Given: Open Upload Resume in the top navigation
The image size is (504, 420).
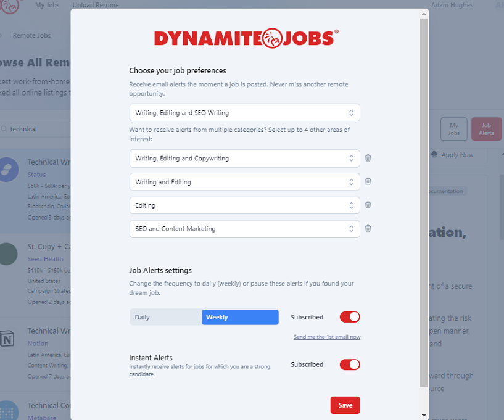Looking at the screenshot, I should click(96, 5).
